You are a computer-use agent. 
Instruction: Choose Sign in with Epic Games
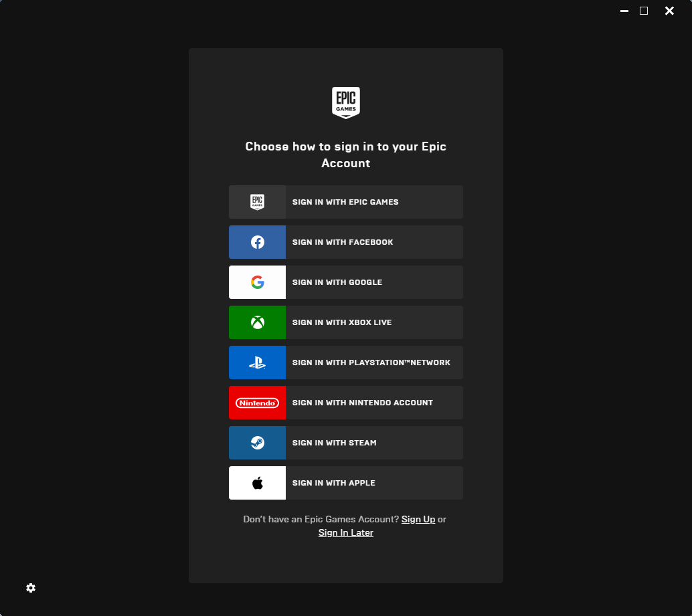click(345, 202)
